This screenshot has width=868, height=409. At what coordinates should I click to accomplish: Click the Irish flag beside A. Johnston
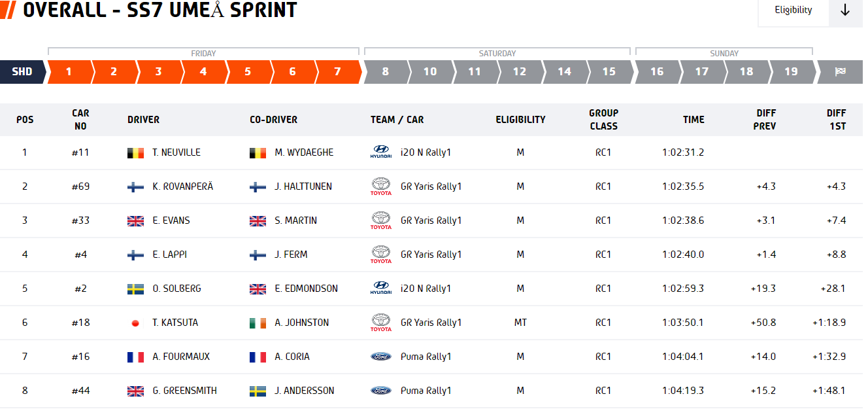258,323
